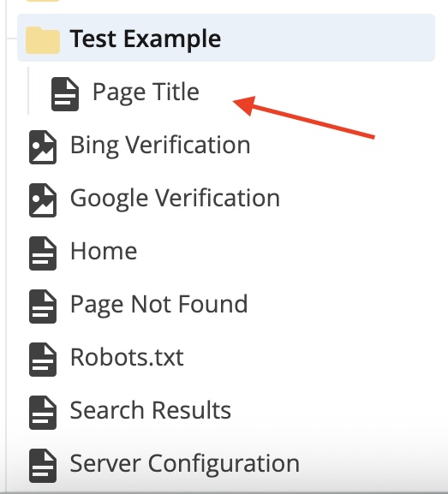Select the Home page label

point(104,251)
